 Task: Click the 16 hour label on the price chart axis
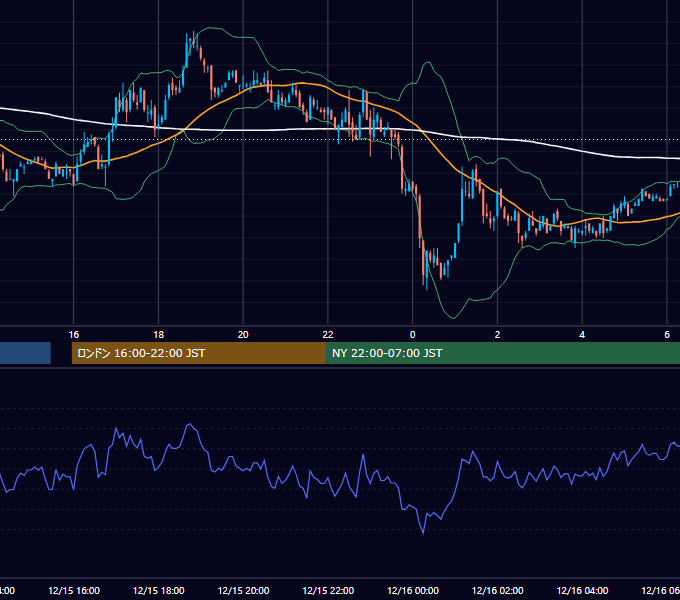point(74,335)
